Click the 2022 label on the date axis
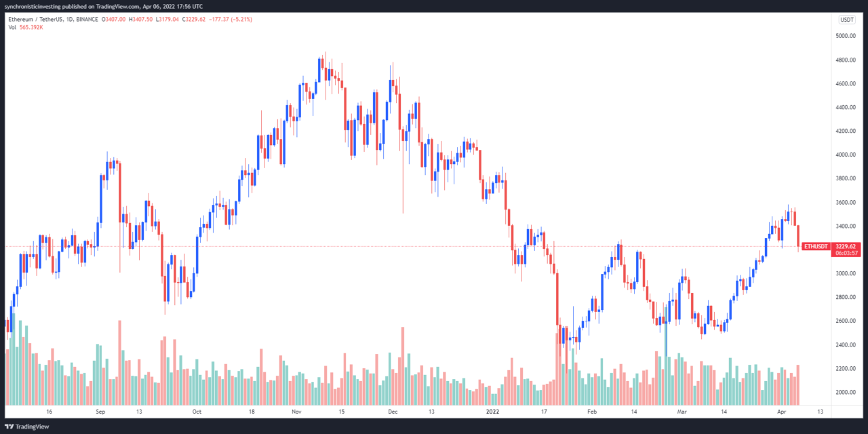The width and height of the screenshot is (868, 434). point(493,412)
